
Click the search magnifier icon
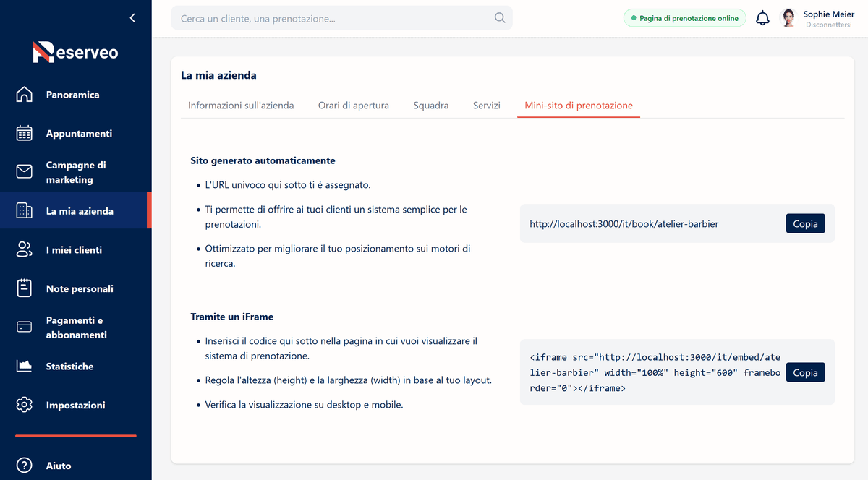click(500, 18)
